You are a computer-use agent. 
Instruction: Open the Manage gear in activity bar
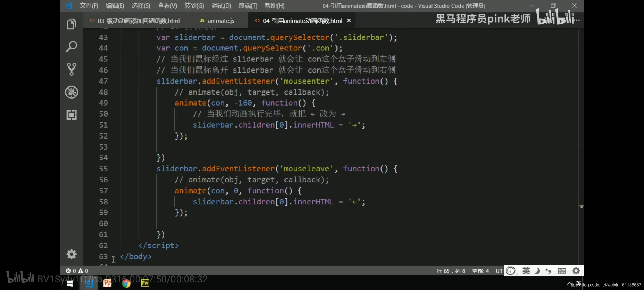[71, 254]
